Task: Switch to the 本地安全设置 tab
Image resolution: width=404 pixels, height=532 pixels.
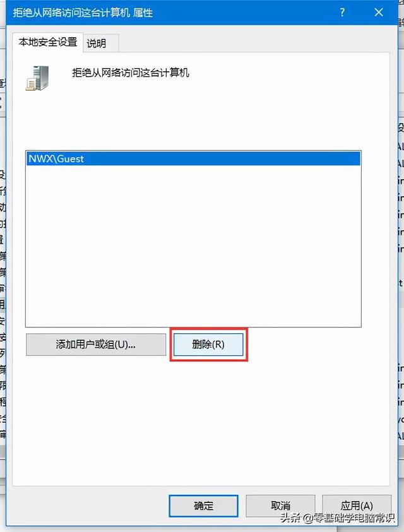Action: [48, 42]
